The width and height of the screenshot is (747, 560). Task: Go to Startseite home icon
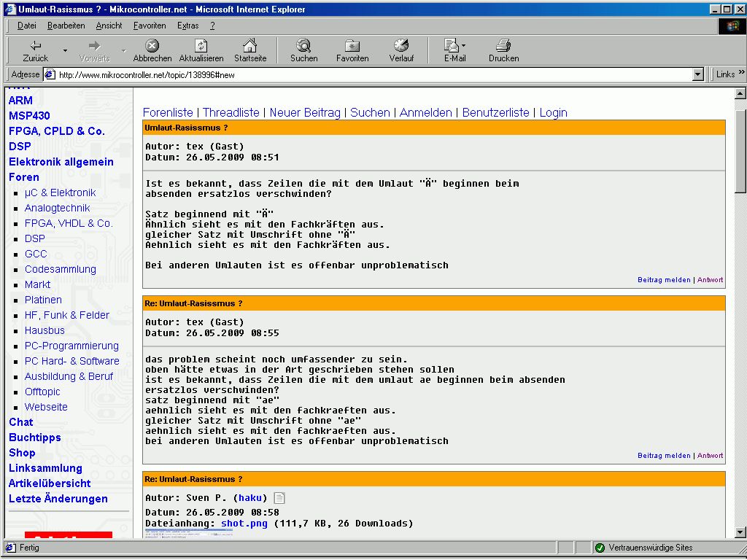point(250,46)
